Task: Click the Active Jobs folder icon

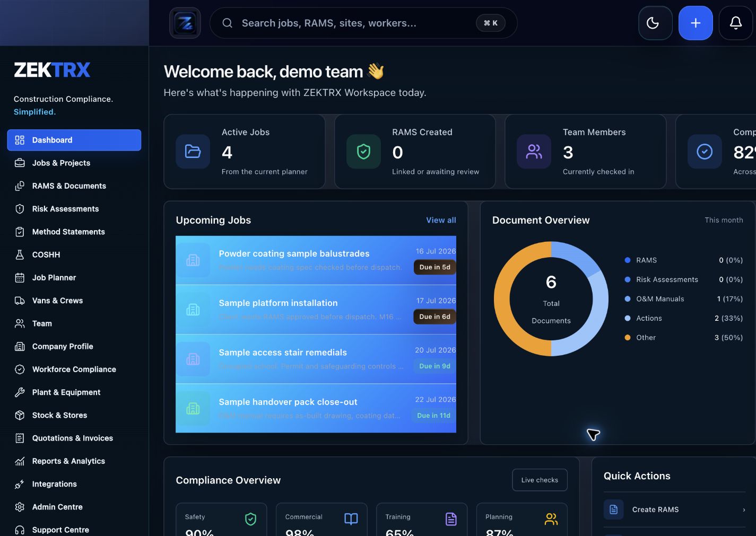Action: (193, 152)
